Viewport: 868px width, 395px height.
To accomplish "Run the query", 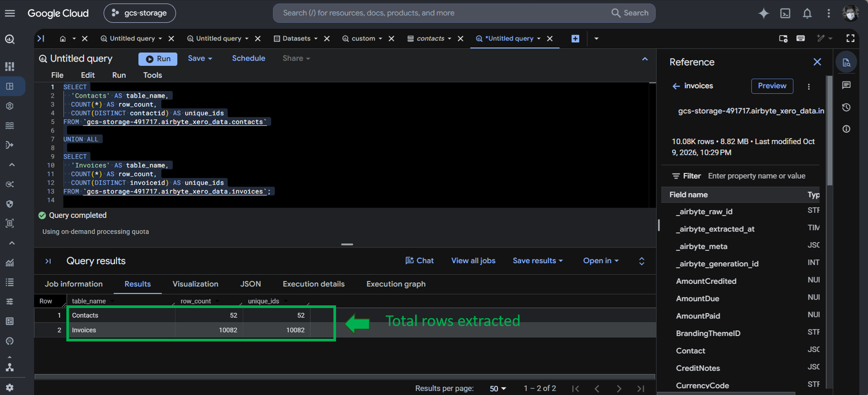I will point(158,59).
